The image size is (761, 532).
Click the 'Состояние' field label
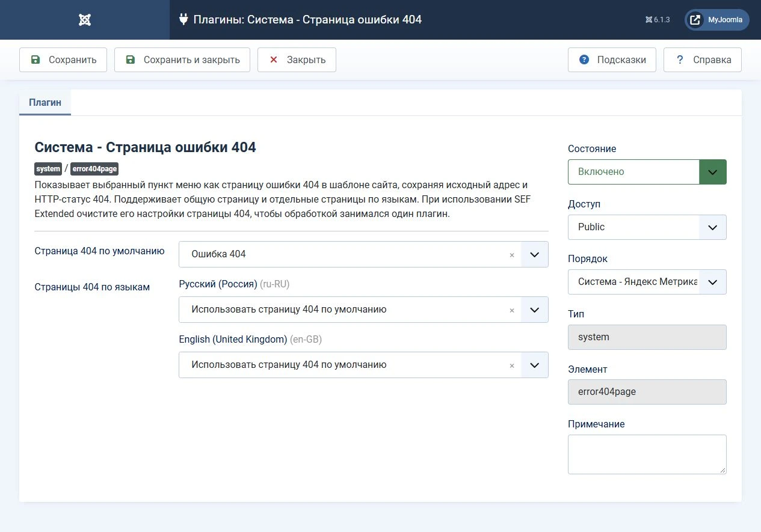click(x=592, y=149)
